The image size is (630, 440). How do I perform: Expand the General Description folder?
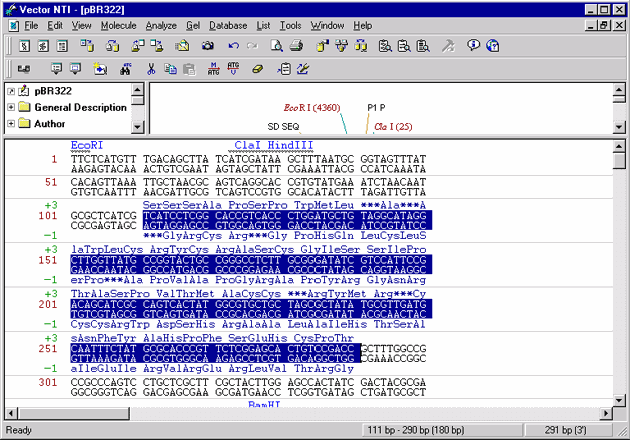coord(11,107)
